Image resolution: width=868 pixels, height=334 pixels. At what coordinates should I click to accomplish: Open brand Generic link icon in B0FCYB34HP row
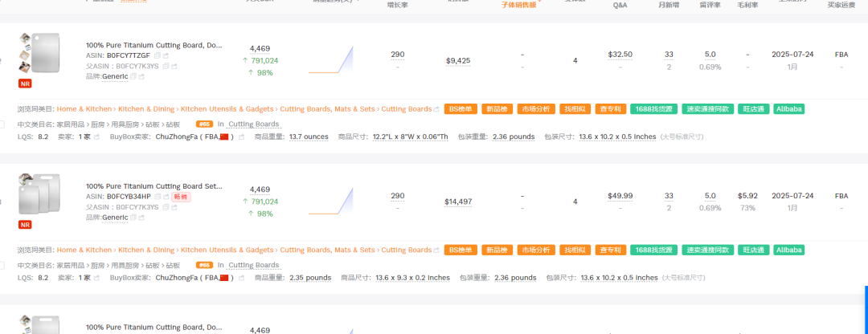141,218
